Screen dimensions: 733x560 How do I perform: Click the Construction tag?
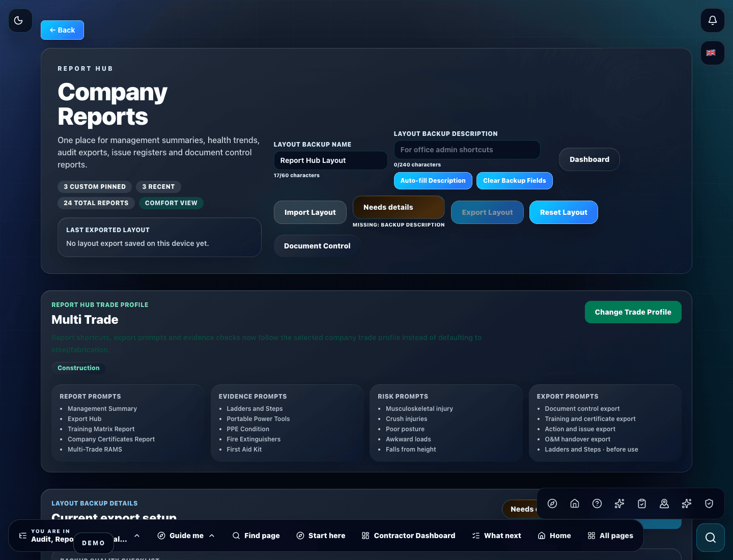click(x=78, y=368)
